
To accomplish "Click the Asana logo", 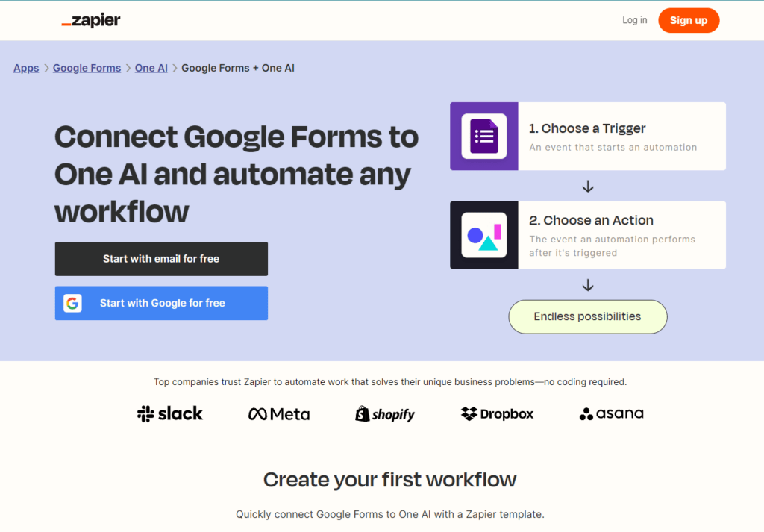I will 611,413.
